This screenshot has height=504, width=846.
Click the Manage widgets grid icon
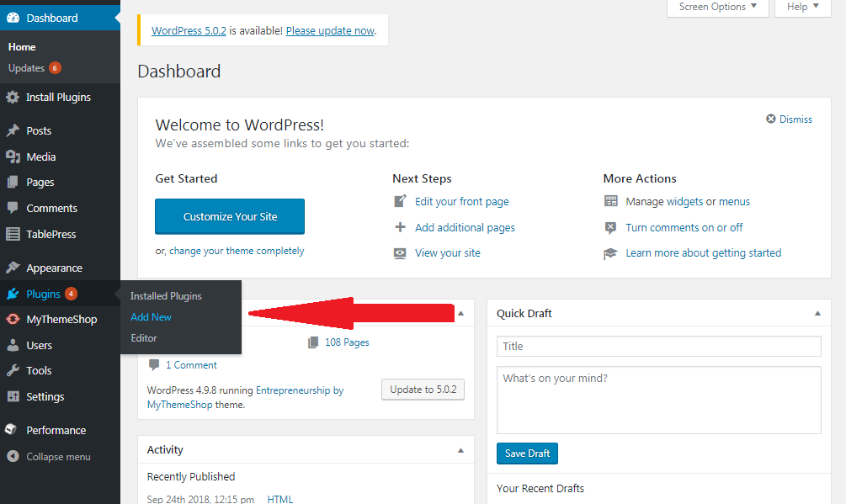(611, 201)
